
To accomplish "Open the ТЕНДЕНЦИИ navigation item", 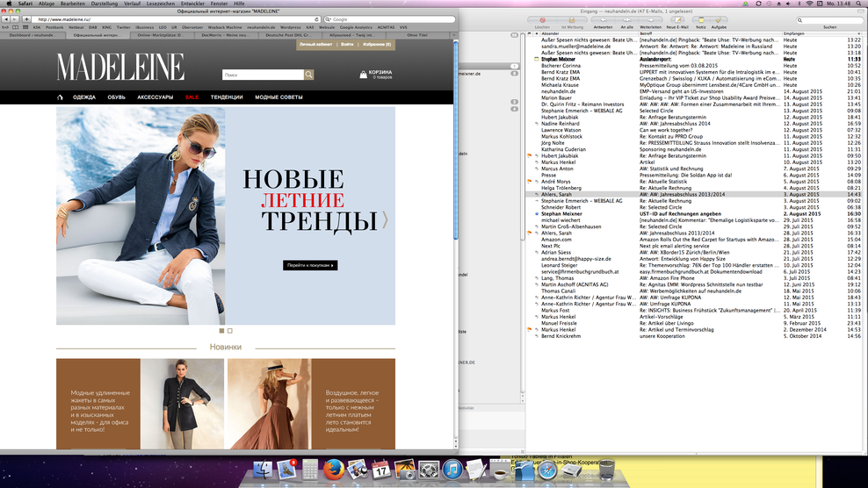I will click(x=227, y=97).
